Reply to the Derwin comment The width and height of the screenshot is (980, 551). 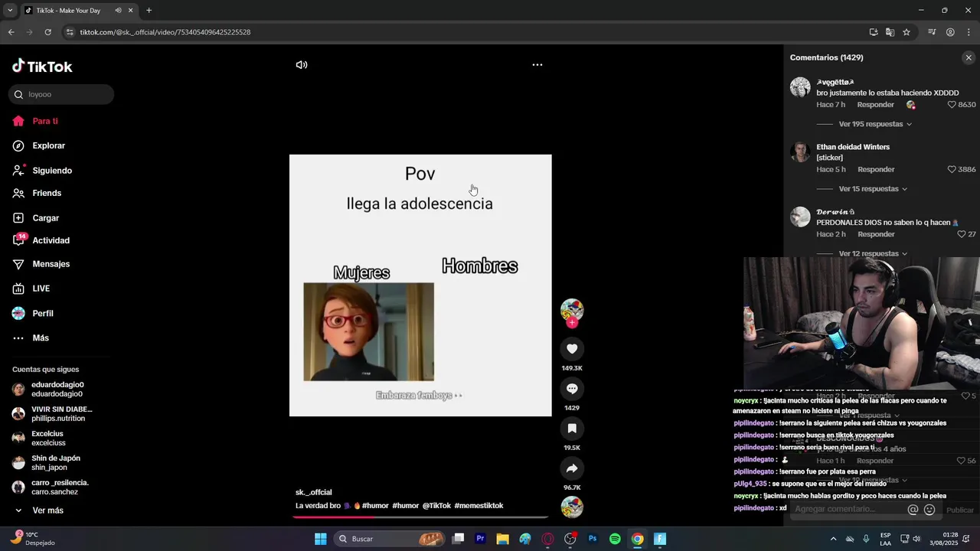point(876,234)
